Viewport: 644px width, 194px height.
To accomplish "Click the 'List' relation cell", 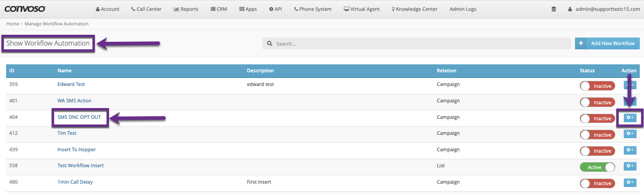I will coord(441,165).
